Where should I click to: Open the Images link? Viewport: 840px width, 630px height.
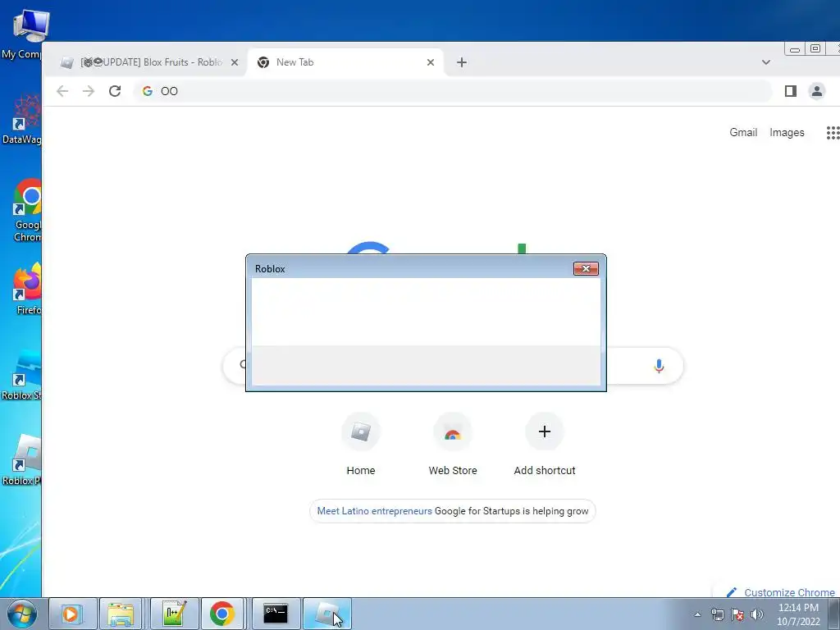pos(787,132)
